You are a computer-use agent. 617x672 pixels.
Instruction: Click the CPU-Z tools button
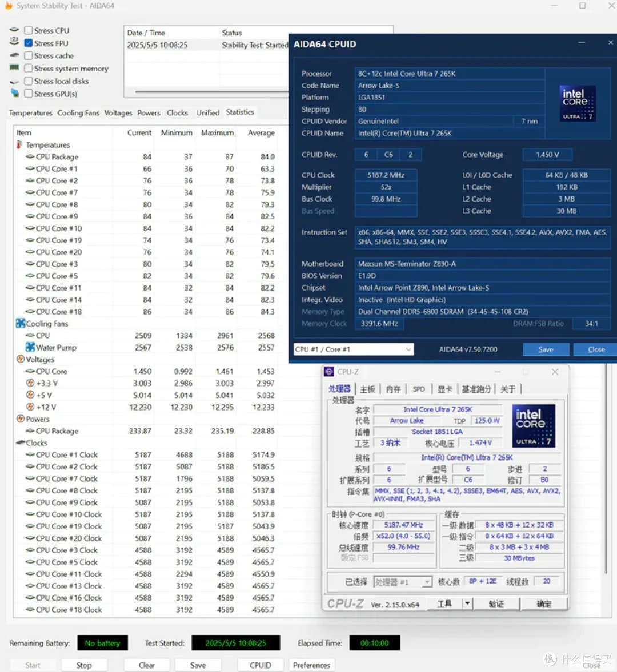coord(444,603)
